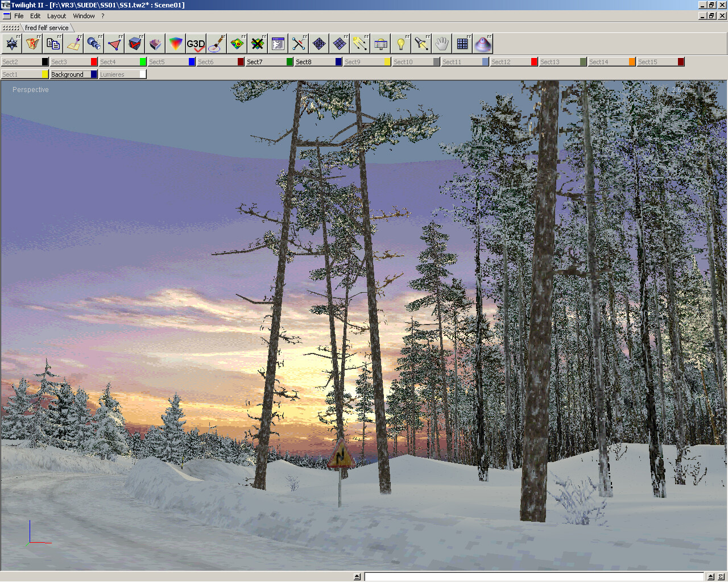Click the light bulb icon in the toolbar
The width and height of the screenshot is (728, 582).
[401, 43]
